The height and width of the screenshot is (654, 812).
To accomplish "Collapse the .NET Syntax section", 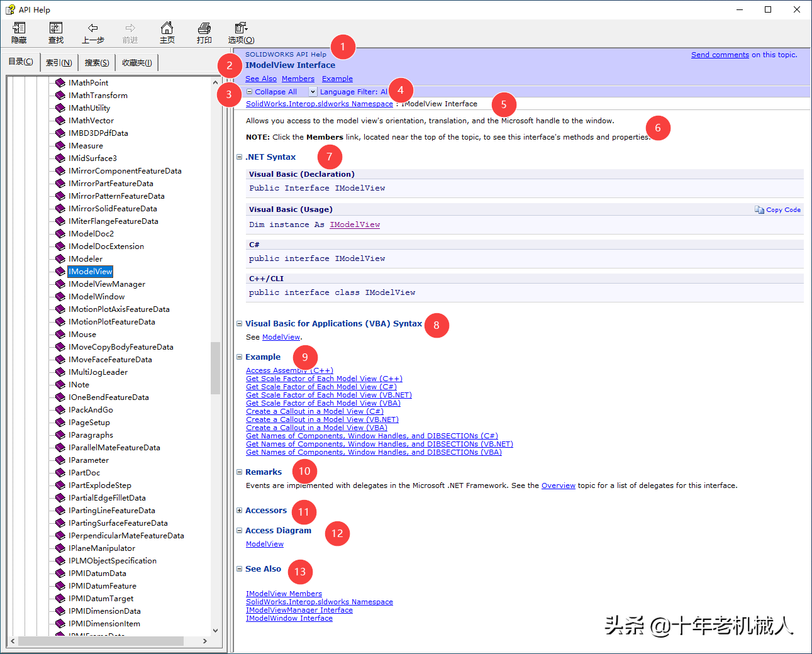I will tap(239, 157).
